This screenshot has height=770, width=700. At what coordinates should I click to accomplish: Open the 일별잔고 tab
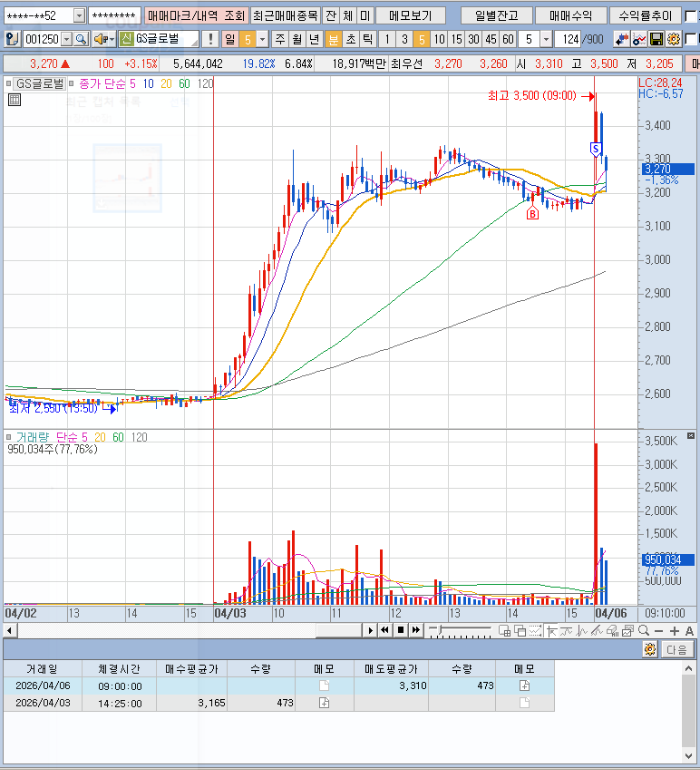pyautogui.click(x=497, y=16)
